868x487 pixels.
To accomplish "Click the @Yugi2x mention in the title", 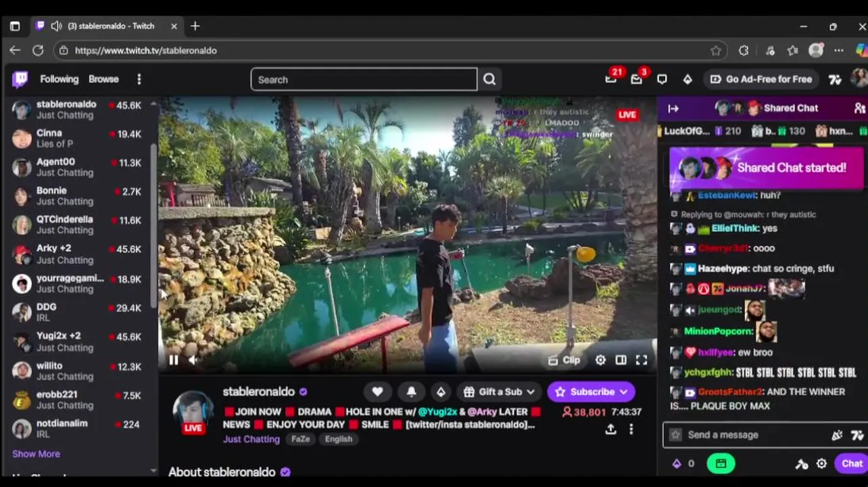I will click(x=437, y=411).
